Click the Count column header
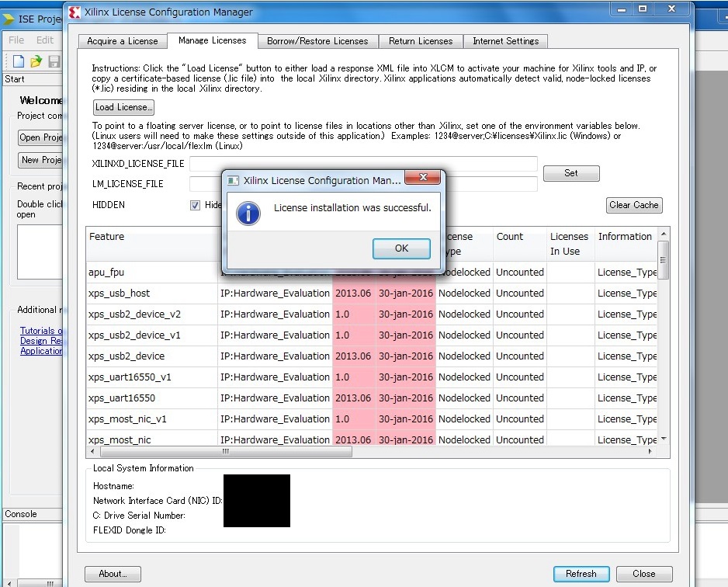The height and width of the screenshot is (587, 728). tap(519, 244)
